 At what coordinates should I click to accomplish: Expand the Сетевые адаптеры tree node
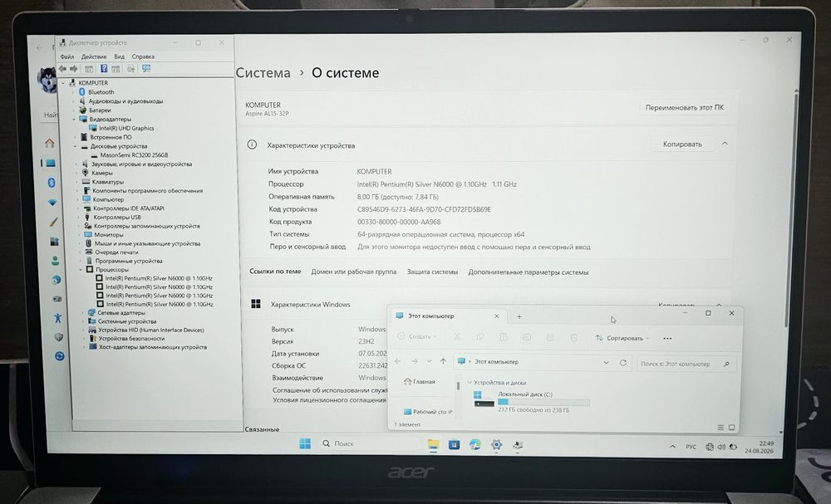[x=82, y=313]
